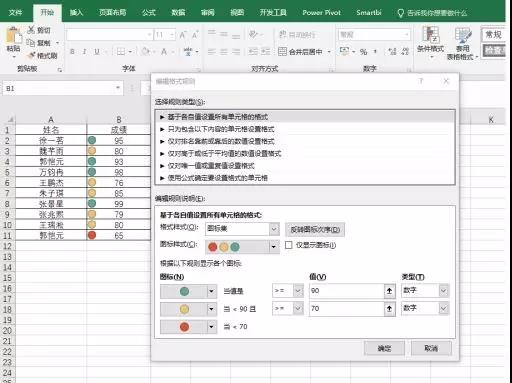Click the Decrease Indent icon
Viewport: 512px width, 383px height.
click(253, 52)
